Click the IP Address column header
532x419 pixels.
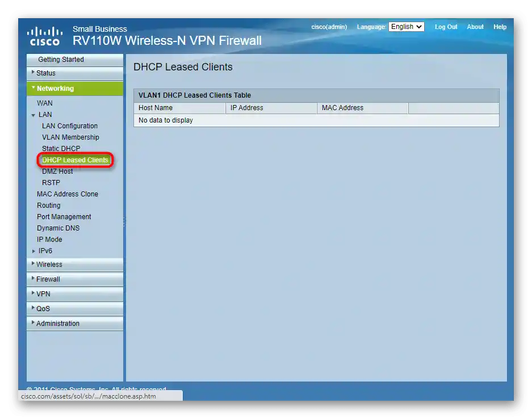click(x=271, y=108)
